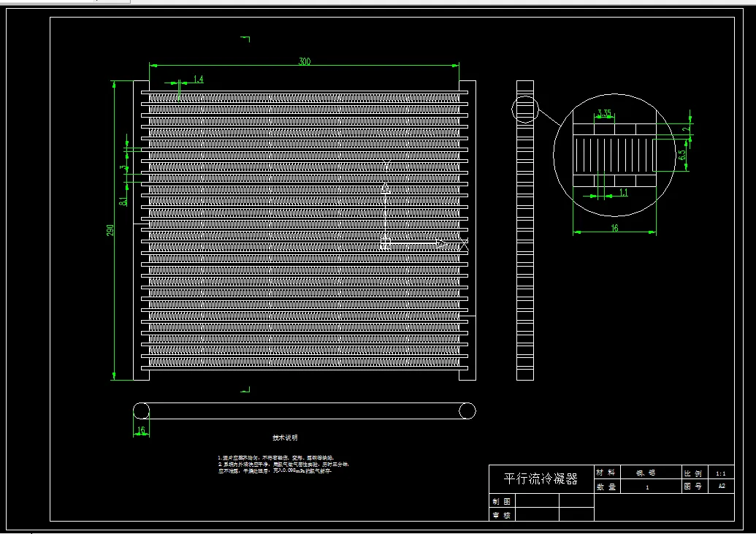Click the left header pipe circle in the bottom view
This screenshot has height=534, width=756.
(x=141, y=411)
